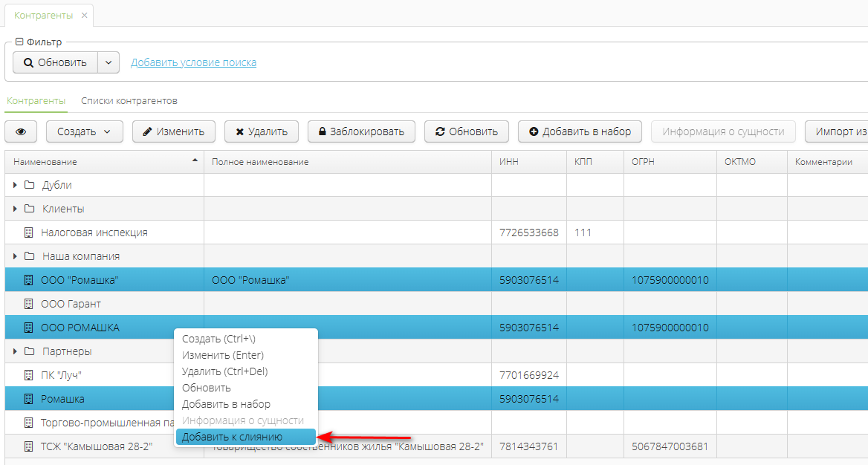Click the pencil icon on the Изменить button

click(149, 131)
